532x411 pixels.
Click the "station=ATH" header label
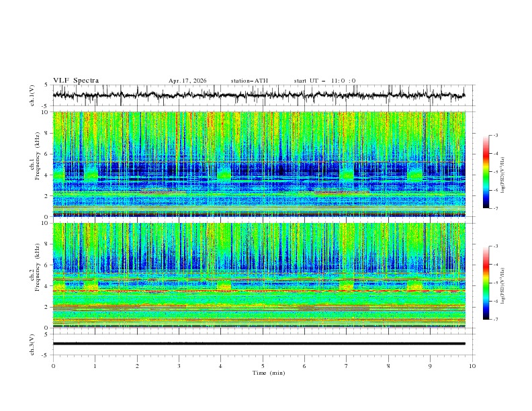point(249,81)
